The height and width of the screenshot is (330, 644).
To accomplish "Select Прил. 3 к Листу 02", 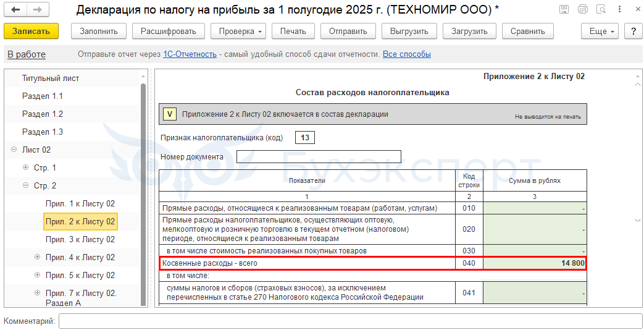I will coord(80,239).
